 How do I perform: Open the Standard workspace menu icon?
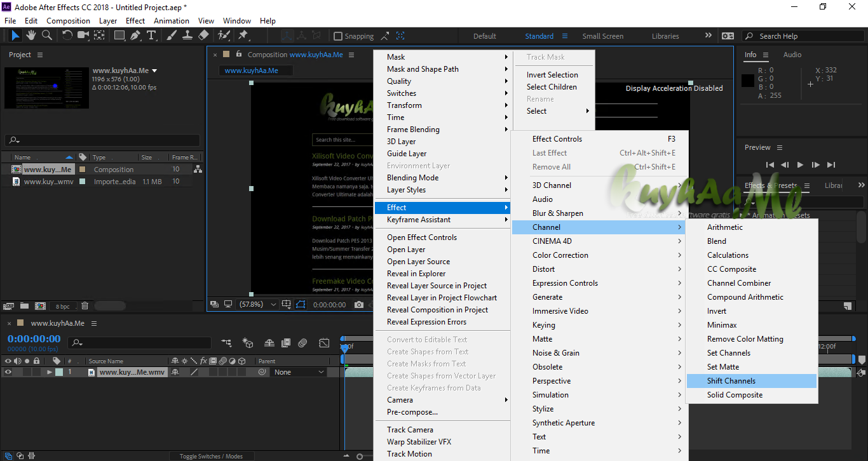point(565,36)
